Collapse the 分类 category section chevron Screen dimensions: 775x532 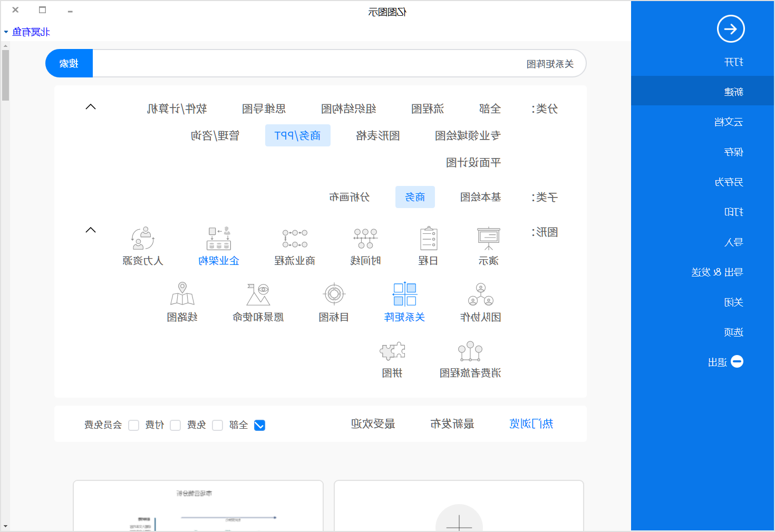[x=91, y=107]
